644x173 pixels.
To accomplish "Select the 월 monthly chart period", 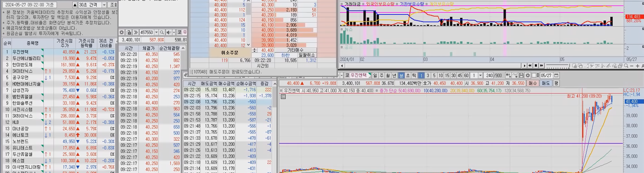I will (388, 75).
